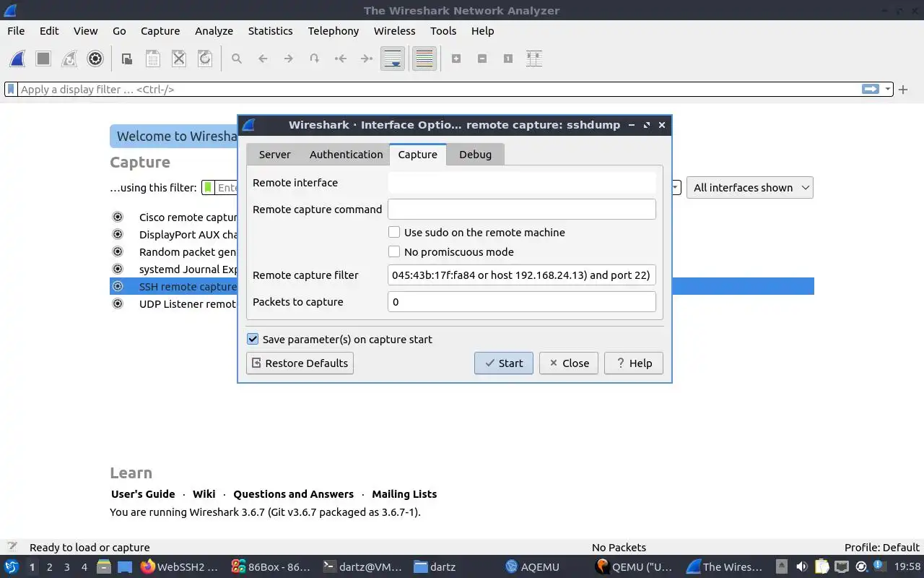Screen dimensions: 924x578
Task: Enable No promiscuous mode checkbox
Action: tap(394, 251)
